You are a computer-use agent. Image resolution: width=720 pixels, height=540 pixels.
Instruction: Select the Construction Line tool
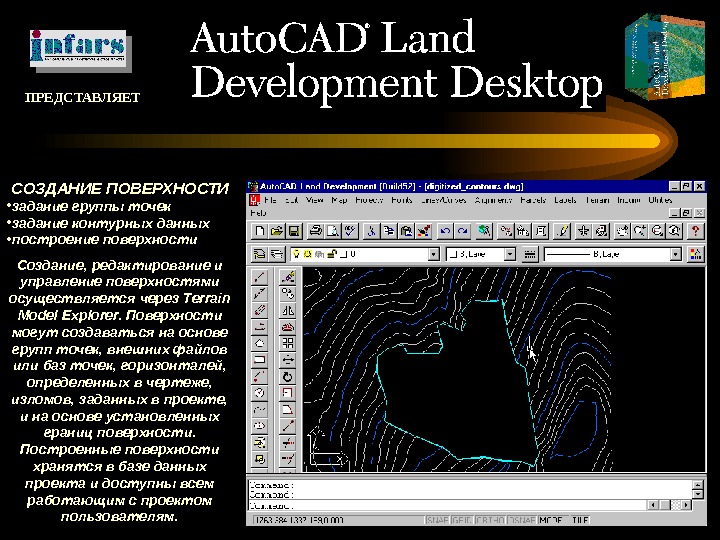pos(260,293)
